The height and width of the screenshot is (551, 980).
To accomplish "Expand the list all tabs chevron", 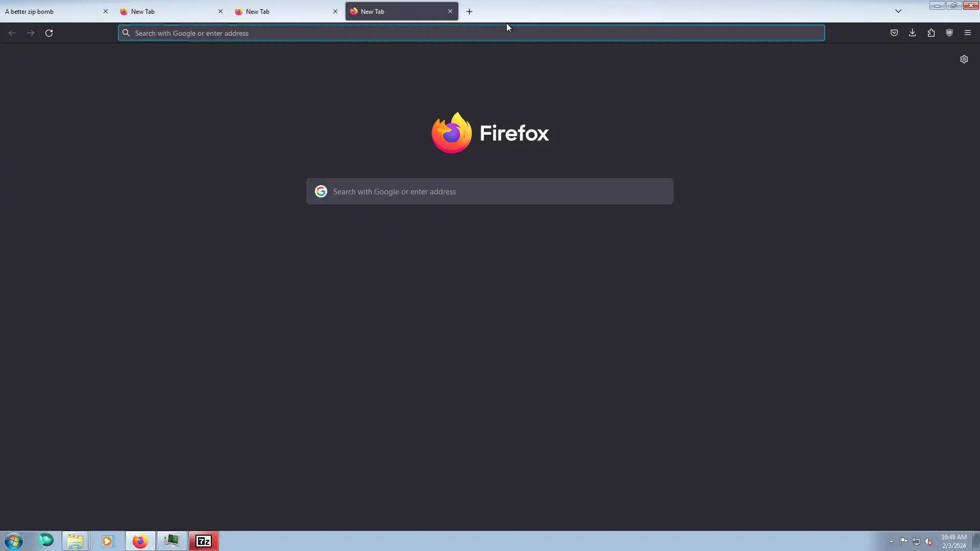I will point(898,11).
